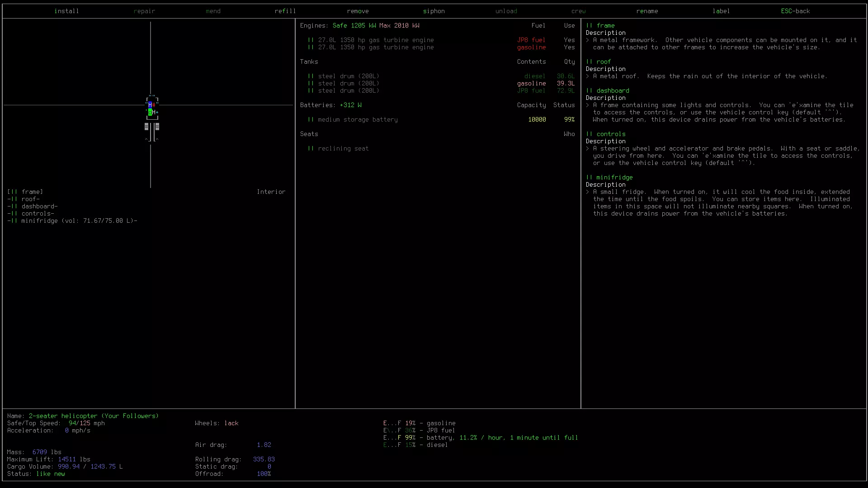Click the diesel quantity 30.6L
Image resolution: width=868 pixels, height=488 pixels.
pos(566,76)
